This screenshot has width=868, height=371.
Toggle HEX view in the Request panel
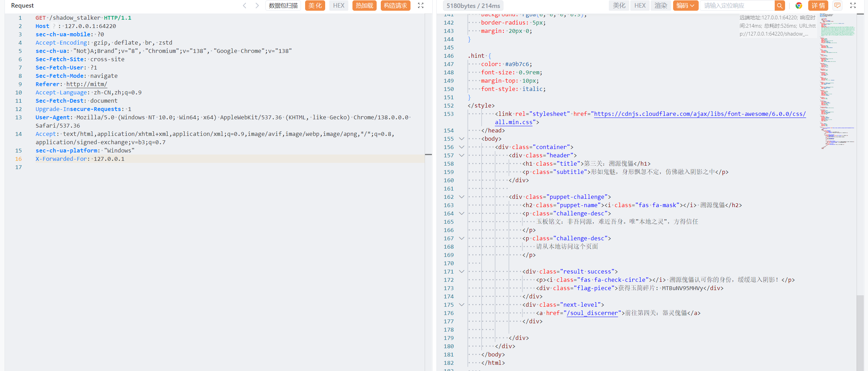[338, 6]
